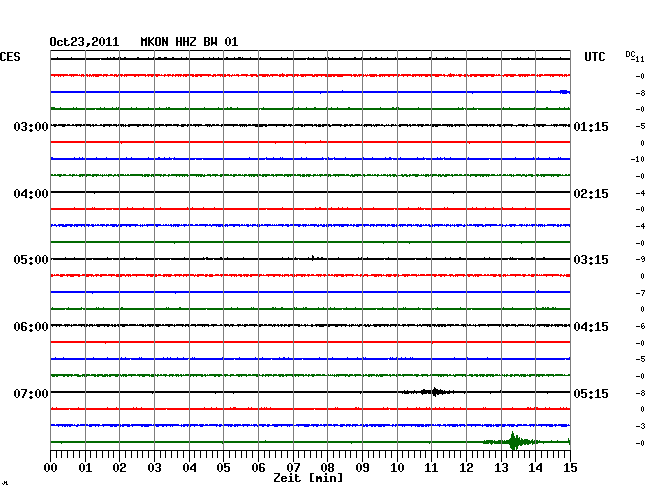Select the 06:00 local time label
The image size is (650, 494).
point(31,327)
